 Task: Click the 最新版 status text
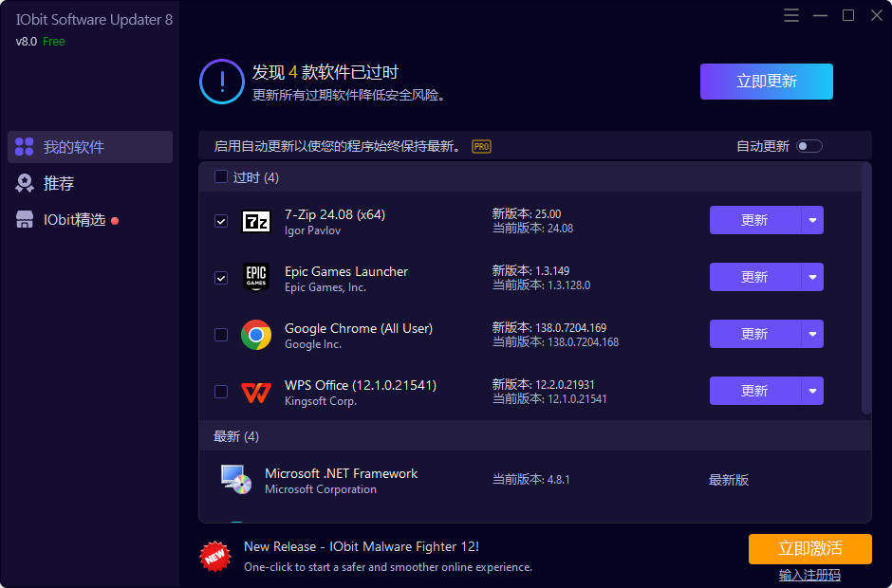coord(729,480)
